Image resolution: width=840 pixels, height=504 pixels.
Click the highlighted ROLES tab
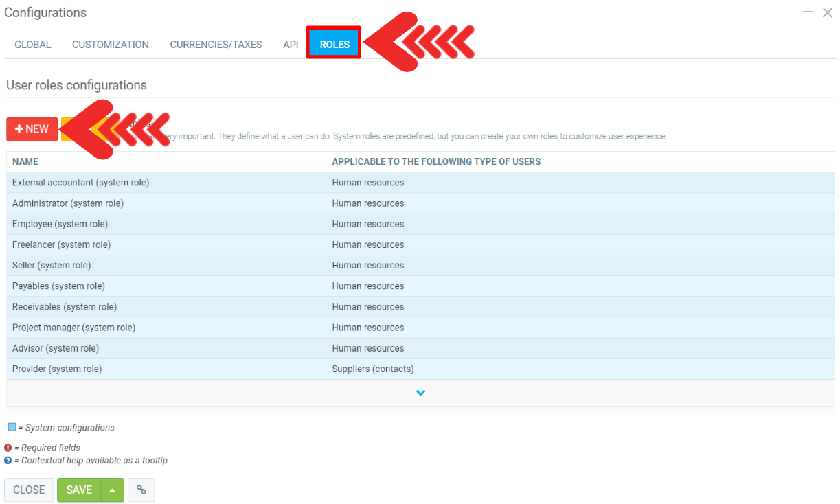334,45
